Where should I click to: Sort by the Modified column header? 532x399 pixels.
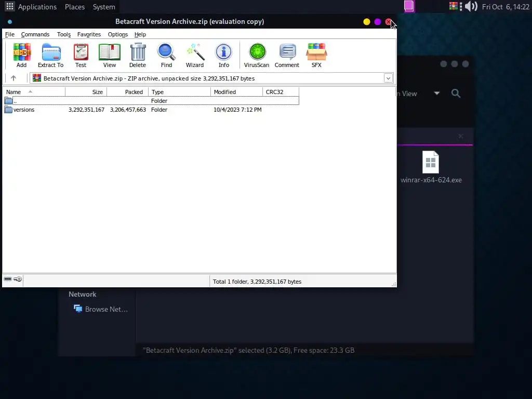tap(236, 92)
